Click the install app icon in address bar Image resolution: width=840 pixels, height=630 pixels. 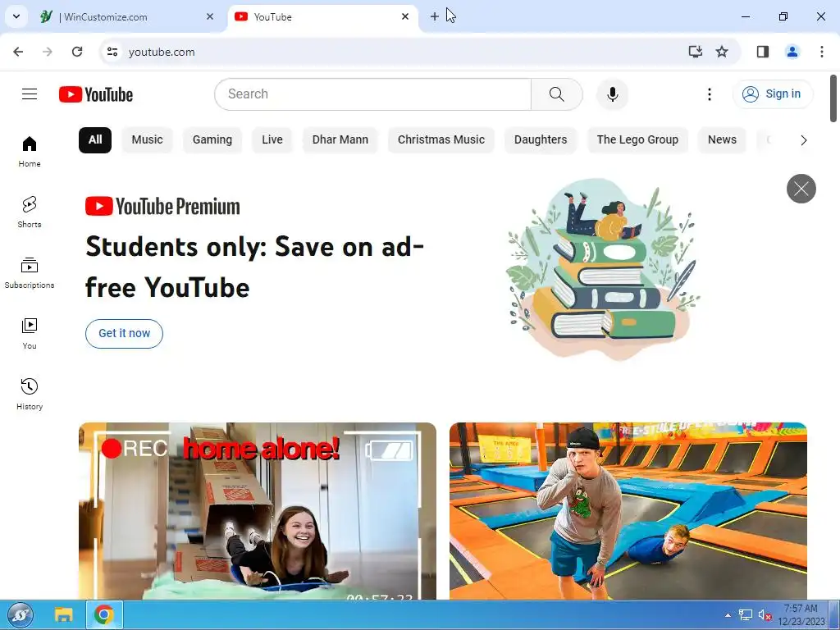coord(695,52)
